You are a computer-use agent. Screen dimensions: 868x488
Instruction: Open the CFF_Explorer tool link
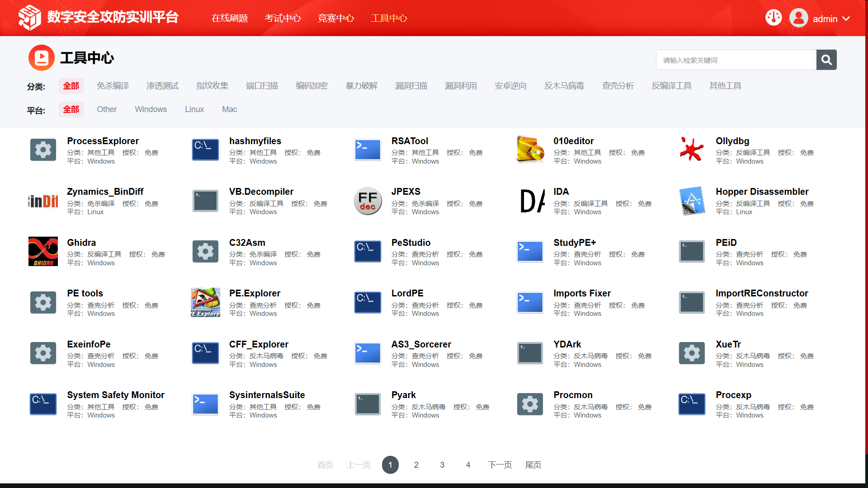tap(259, 344)
